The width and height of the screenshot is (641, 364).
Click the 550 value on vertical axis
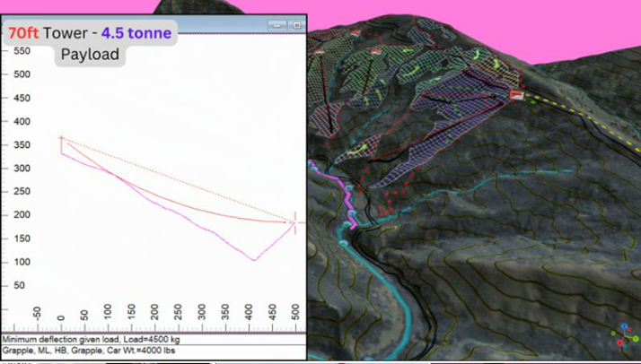[x=22, y=50]
